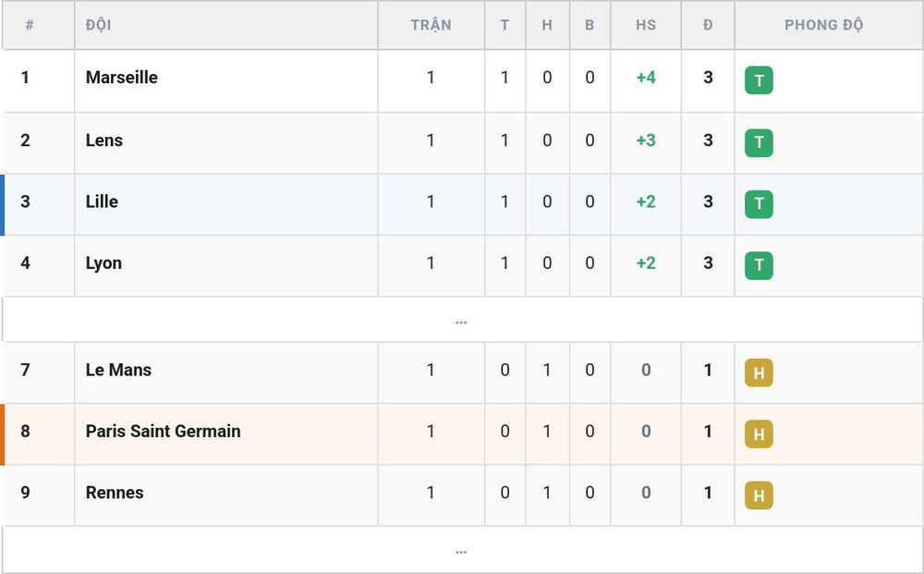Screen dimensions: 924x574
Task: Sort table by HS column header
Action: coord(646,25)
